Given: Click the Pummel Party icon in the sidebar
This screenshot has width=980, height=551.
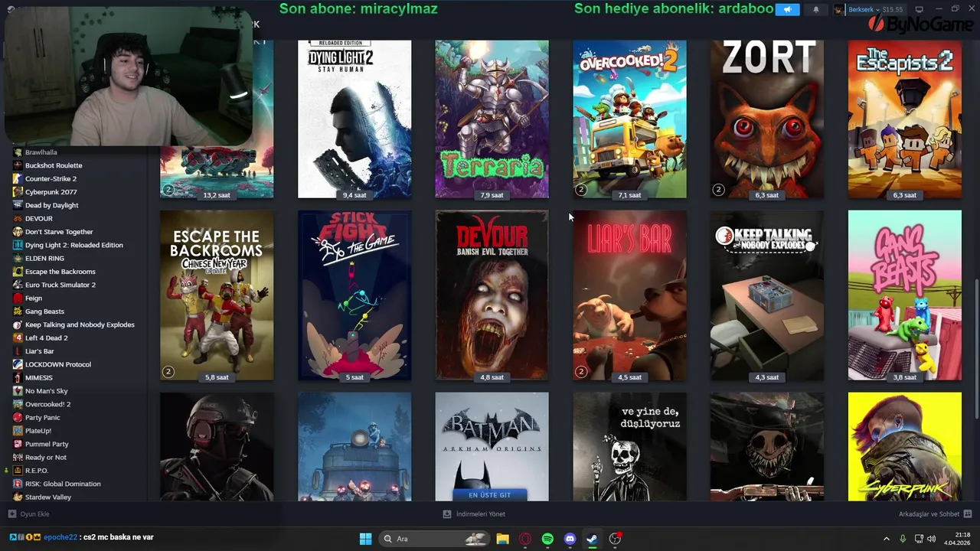Looking at the screenshot, I should [x=18, y=444].
